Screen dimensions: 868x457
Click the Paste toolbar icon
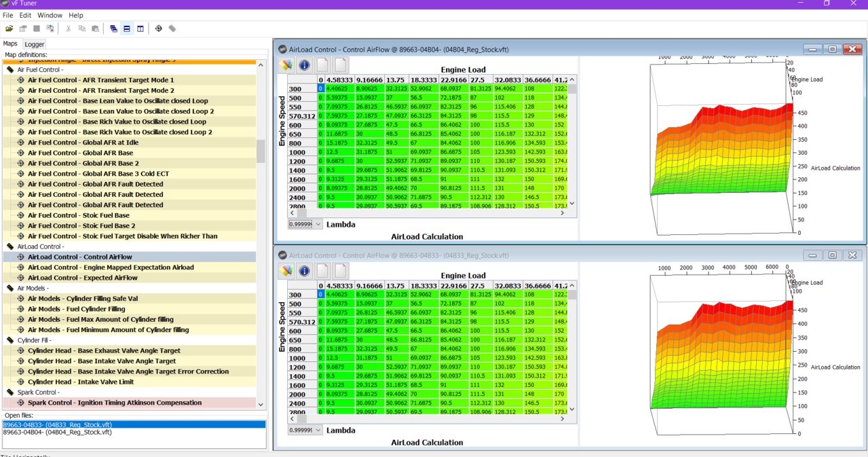click(x=96, y=29)
